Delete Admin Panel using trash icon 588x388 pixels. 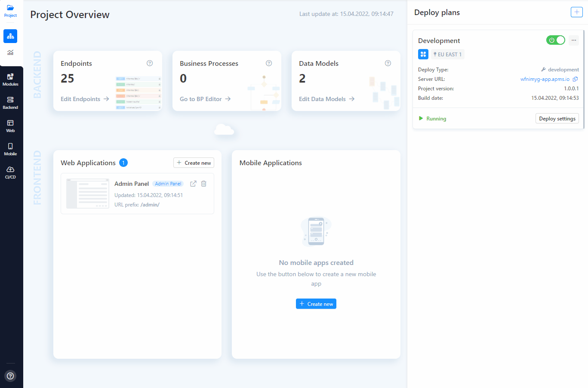click(204, 184)
